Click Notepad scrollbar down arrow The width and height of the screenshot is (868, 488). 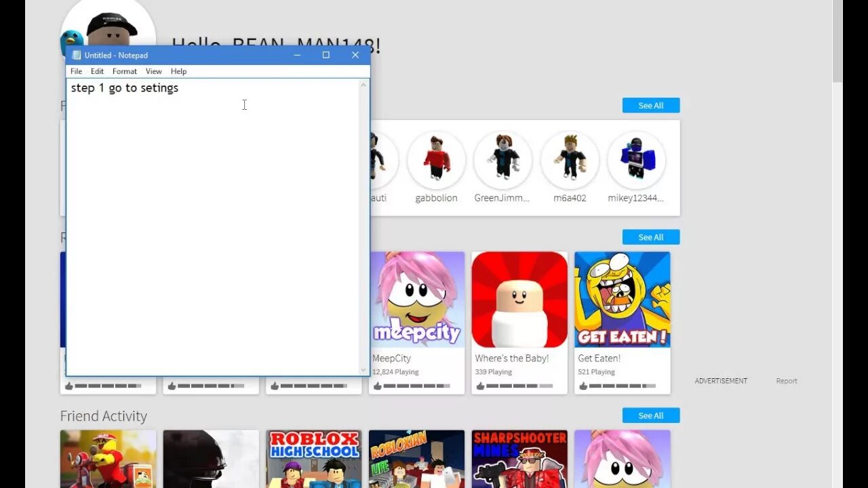(x=363, y=370)
